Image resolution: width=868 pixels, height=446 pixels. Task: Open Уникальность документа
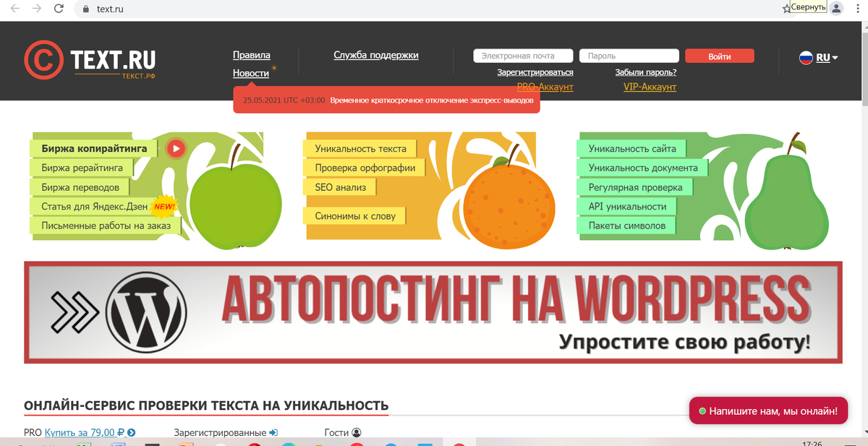point(643,168)
